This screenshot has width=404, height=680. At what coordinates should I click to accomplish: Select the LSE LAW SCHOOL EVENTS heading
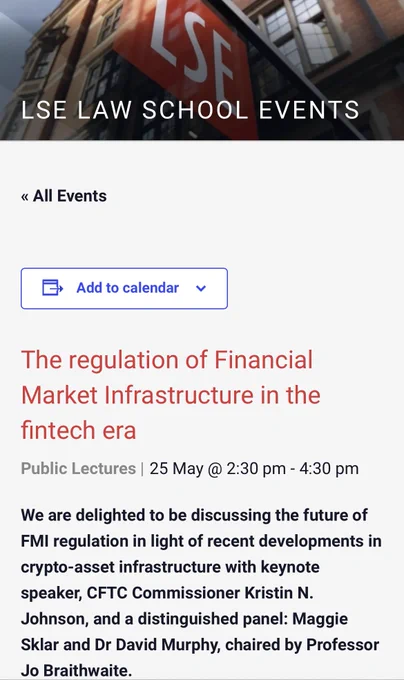pyautogui.click(x=190, y=110)
